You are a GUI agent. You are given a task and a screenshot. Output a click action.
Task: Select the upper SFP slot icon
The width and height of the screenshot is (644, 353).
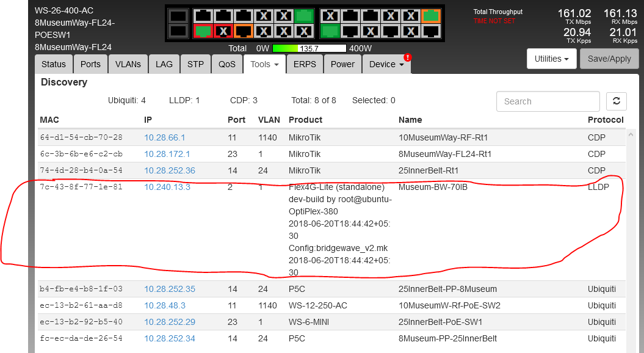(178, 16)
